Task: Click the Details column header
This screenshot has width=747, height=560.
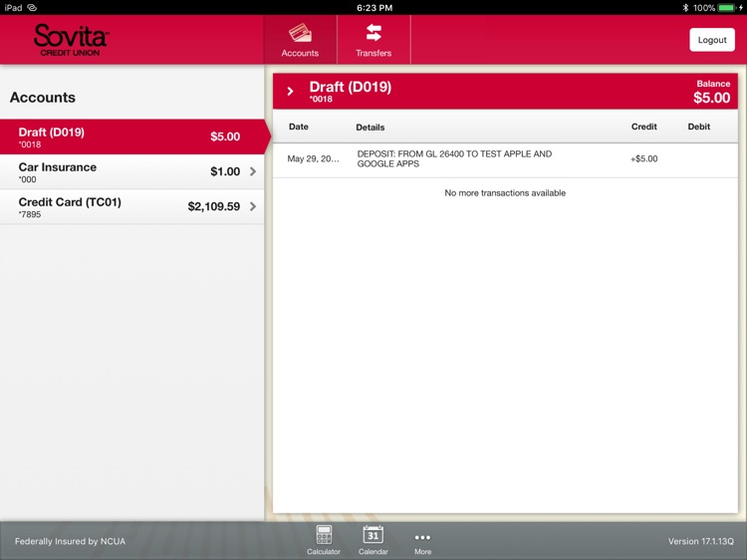Action: click(x=370, y=128)
